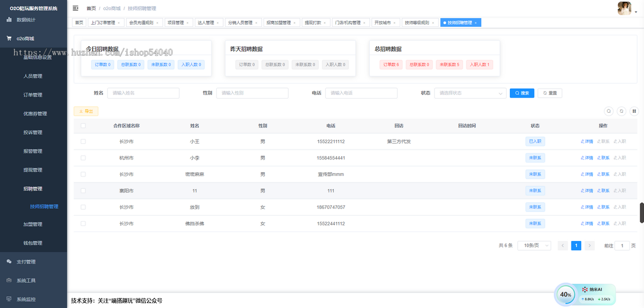Click 联系 for row 小李

click(x=603, y=158)
